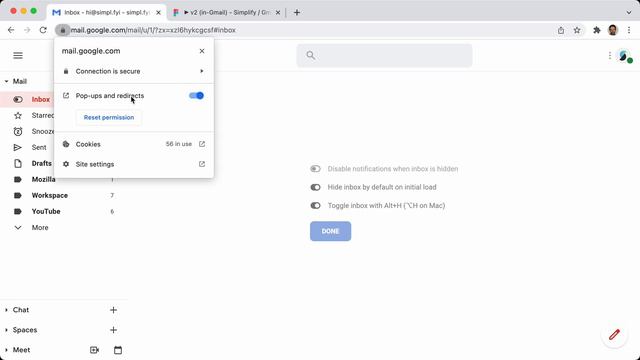The image size is (640, 360).
Task: Open the Inbox folder
Action: click(x=40, y=99)
